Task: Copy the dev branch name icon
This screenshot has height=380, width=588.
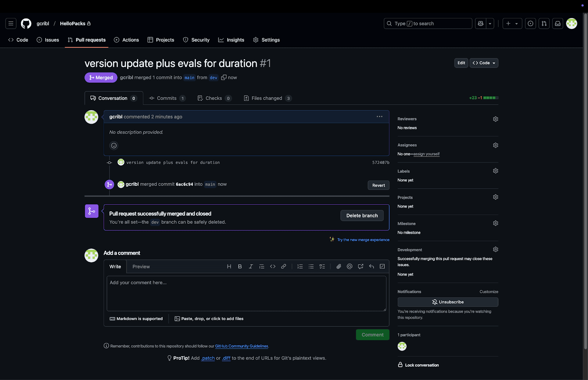Action: pos(223,78)
